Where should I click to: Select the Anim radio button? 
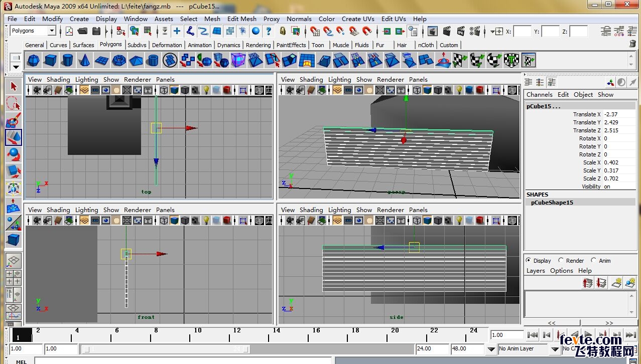tap(594, 260)
